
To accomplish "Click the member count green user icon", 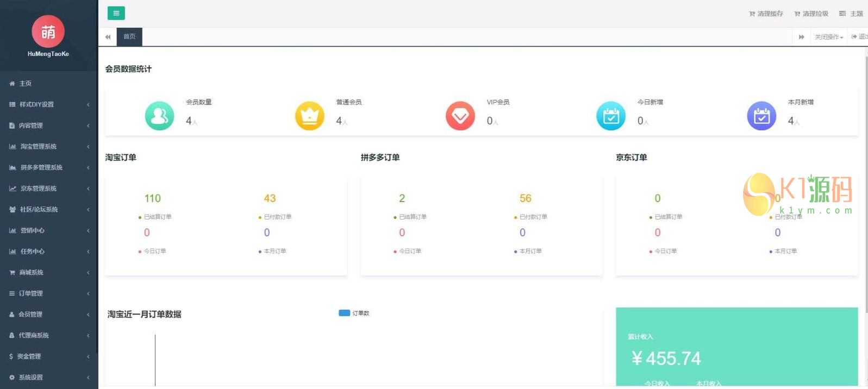I will (x=159, y=116).
